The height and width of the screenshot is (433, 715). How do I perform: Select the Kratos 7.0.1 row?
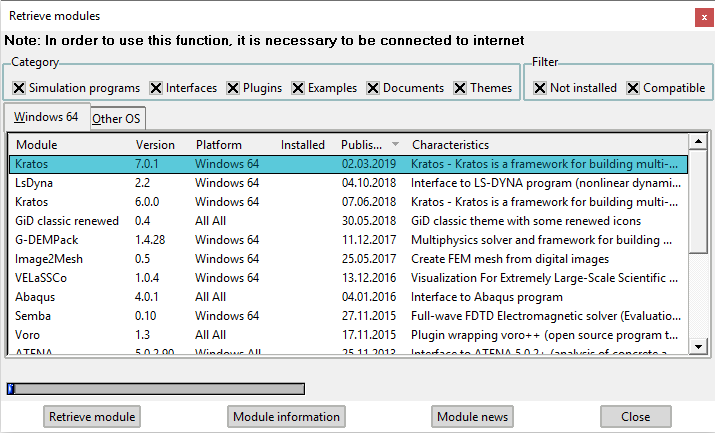(x=348, y=164)
